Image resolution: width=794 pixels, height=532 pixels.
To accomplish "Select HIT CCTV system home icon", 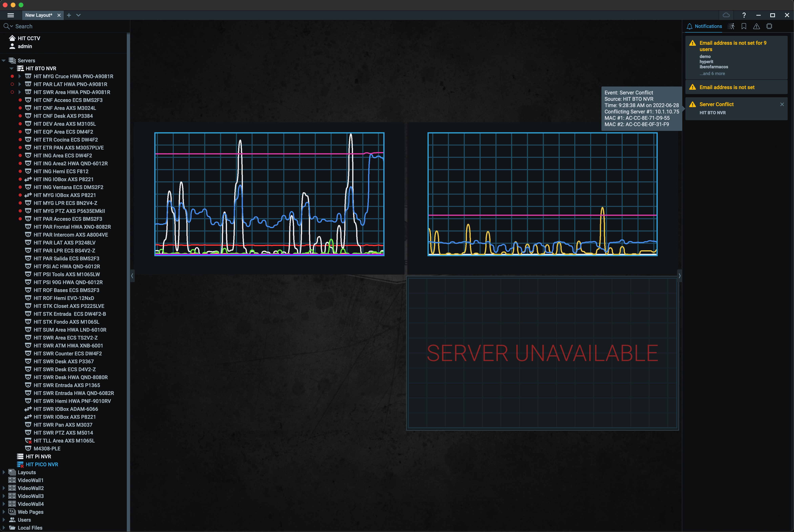I will click(x=12, y=38).
